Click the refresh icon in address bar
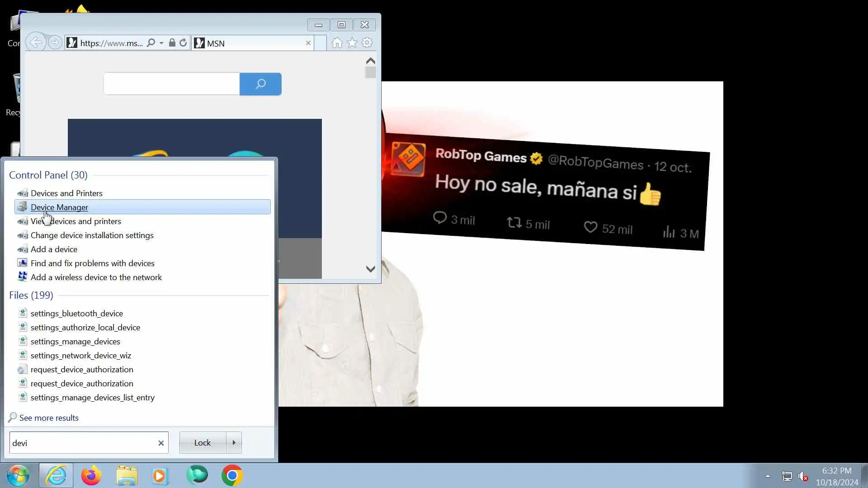This screenshot has height=488, width=868. click(183, 43)
